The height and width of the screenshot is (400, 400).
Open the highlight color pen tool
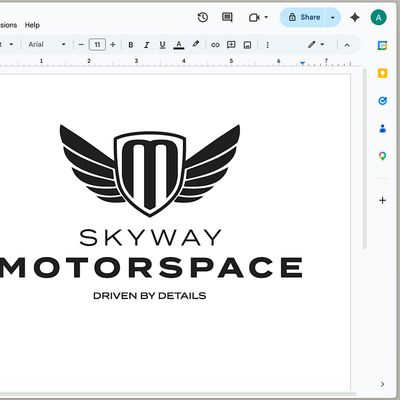(196, 44)
